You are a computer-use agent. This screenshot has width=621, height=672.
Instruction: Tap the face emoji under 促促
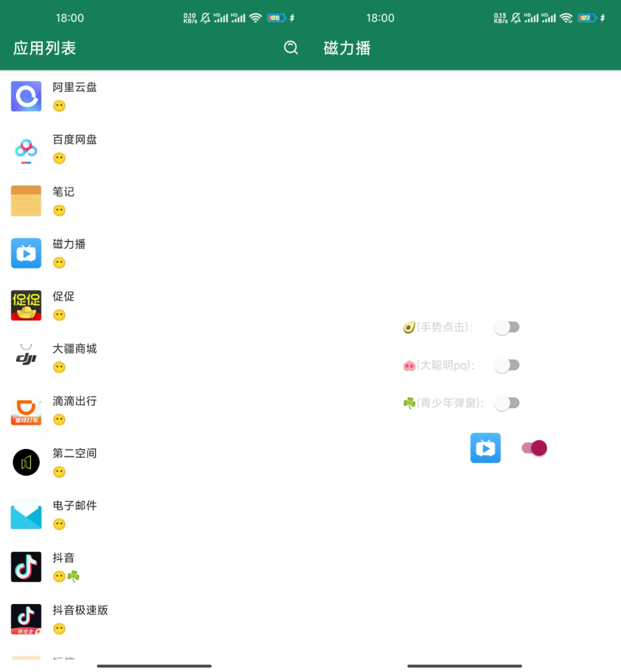pos(59,315)
